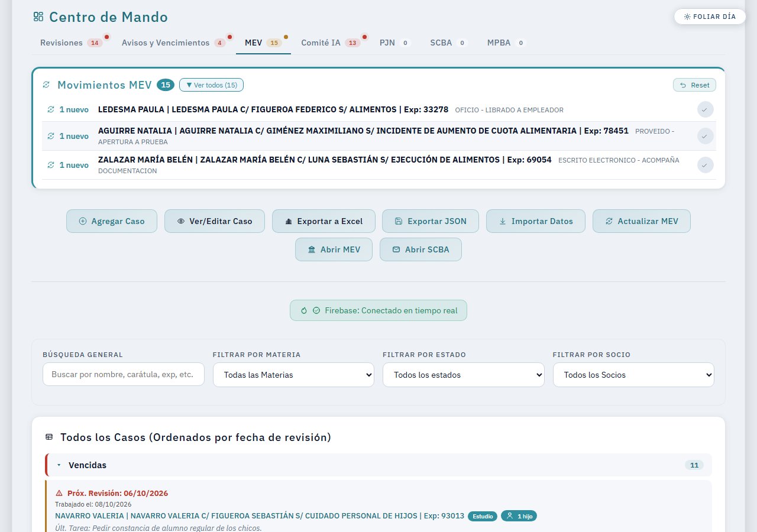
Task: Open the Filtrar por Materia dropdown
Action: coord(293,375)
